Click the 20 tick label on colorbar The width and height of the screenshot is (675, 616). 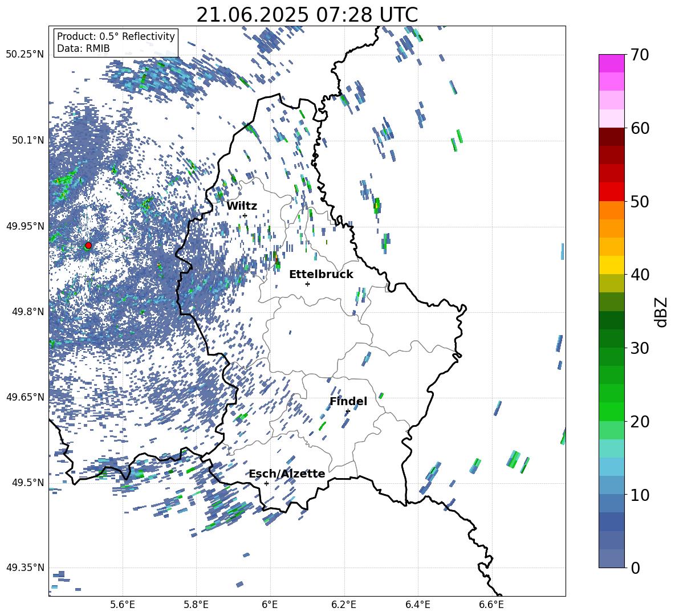coord(640,421)
